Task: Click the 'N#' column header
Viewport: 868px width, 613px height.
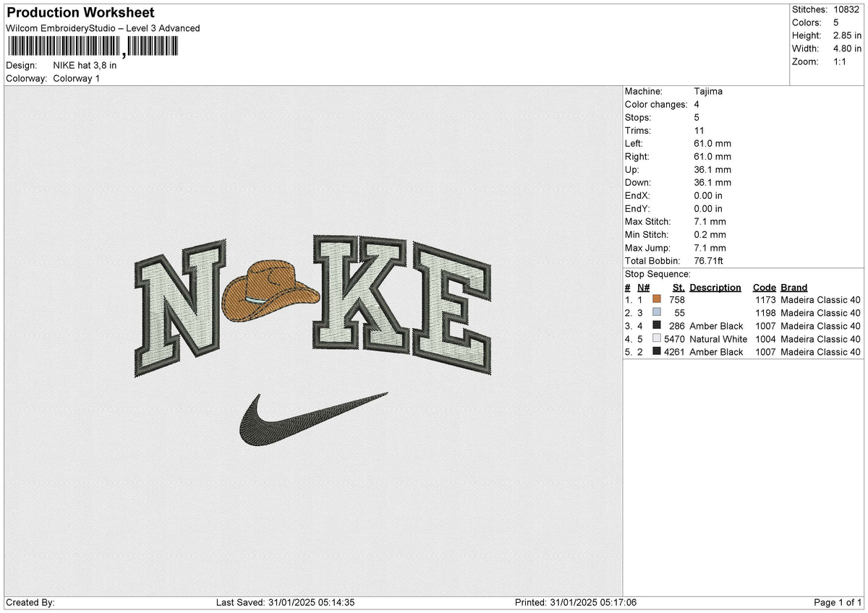Action: [644, 288]
